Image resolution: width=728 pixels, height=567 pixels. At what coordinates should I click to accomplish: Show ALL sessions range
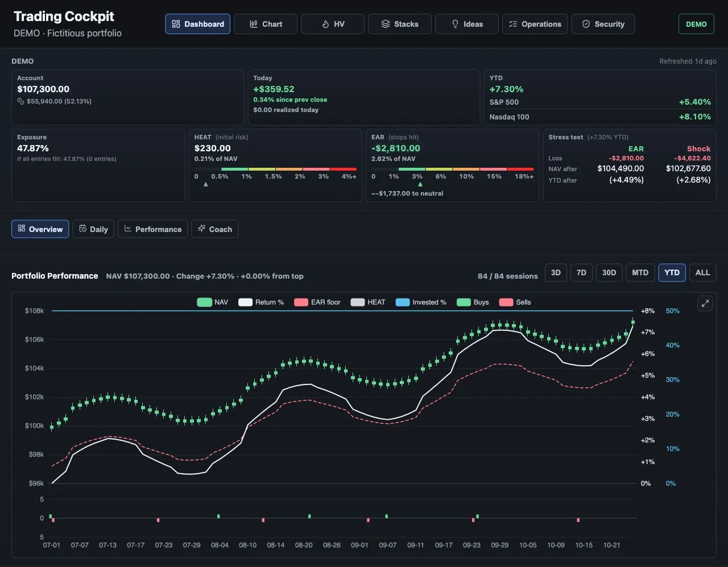tap(702, 272)
